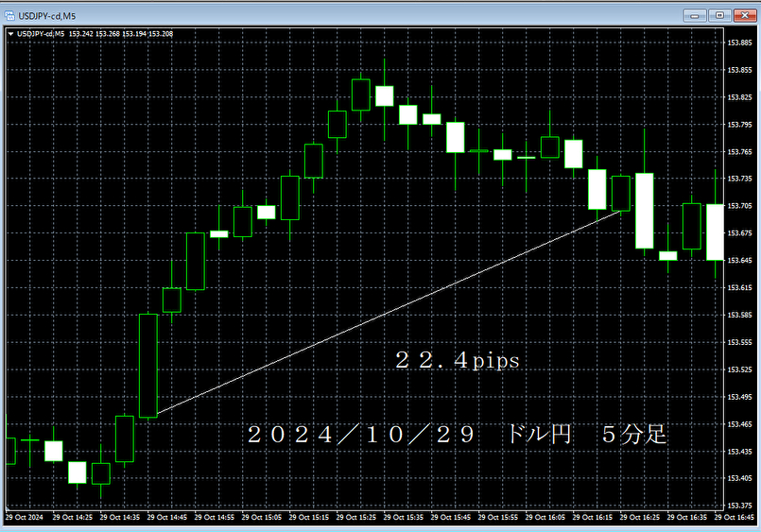Click the 29 Oct 2024 date on time axis
The height and width of the screenshot is (532, 761).
click(x=25, y=517)
